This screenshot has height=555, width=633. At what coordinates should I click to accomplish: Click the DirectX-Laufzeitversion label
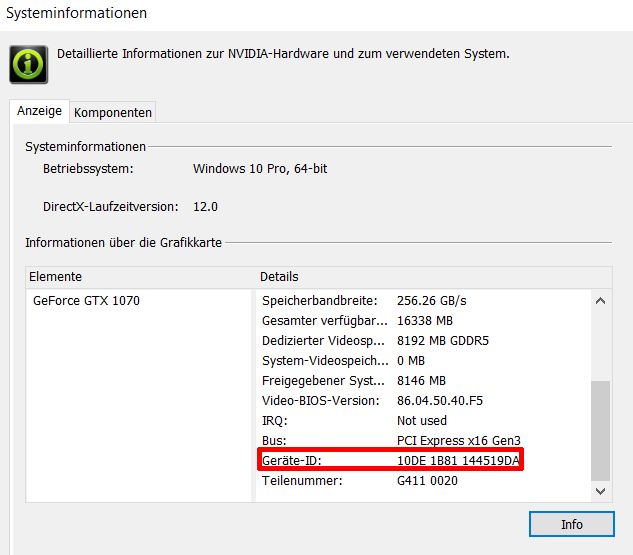coord(111,207)
